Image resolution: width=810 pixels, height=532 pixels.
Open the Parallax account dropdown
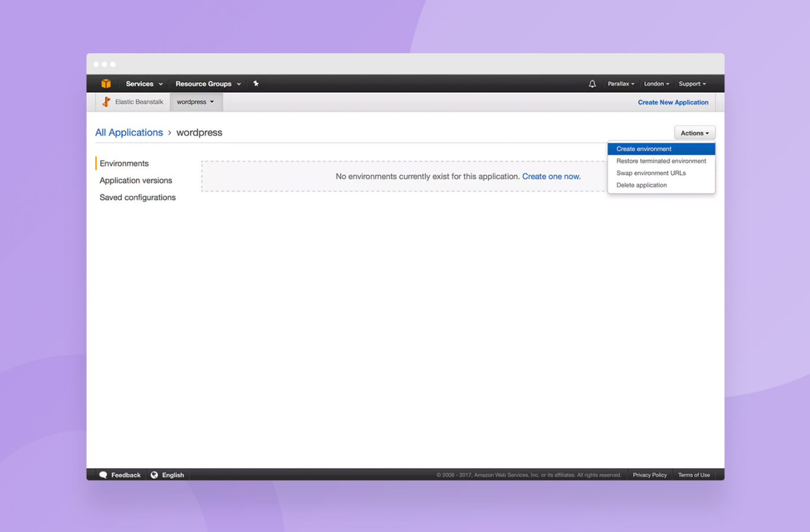click(x=621, y=84)
